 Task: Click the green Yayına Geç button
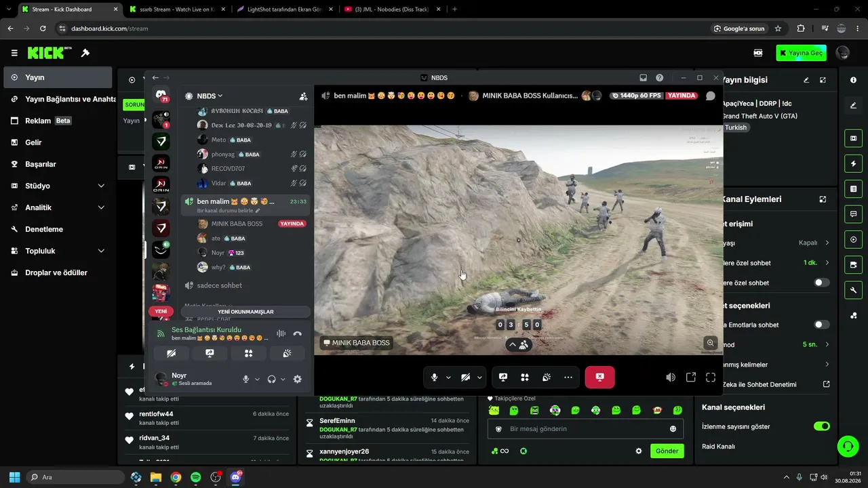[x=801, y=53]
